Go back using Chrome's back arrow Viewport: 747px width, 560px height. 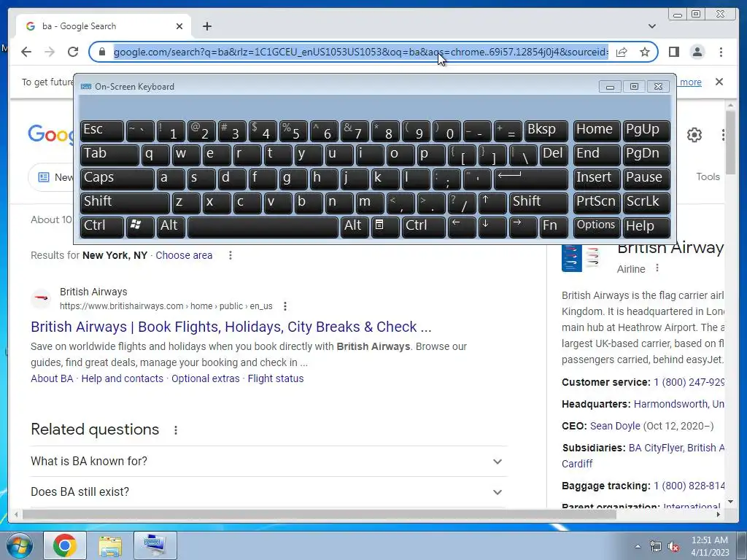26,52
